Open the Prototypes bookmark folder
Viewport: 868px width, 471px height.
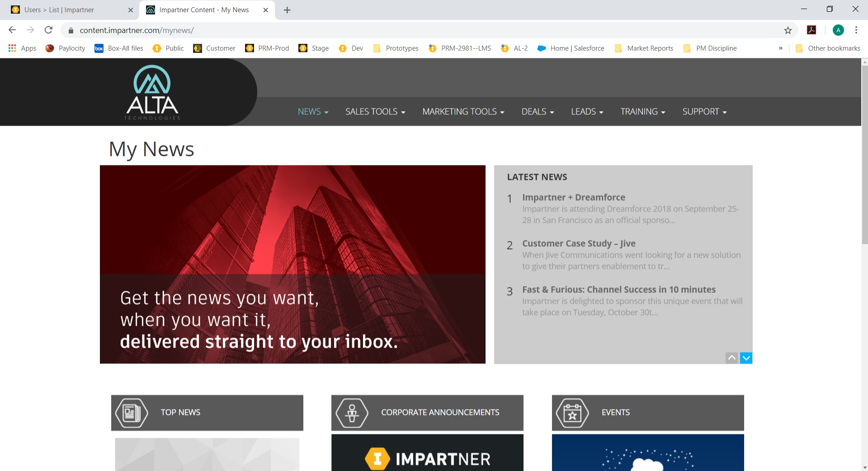[396, 48]
